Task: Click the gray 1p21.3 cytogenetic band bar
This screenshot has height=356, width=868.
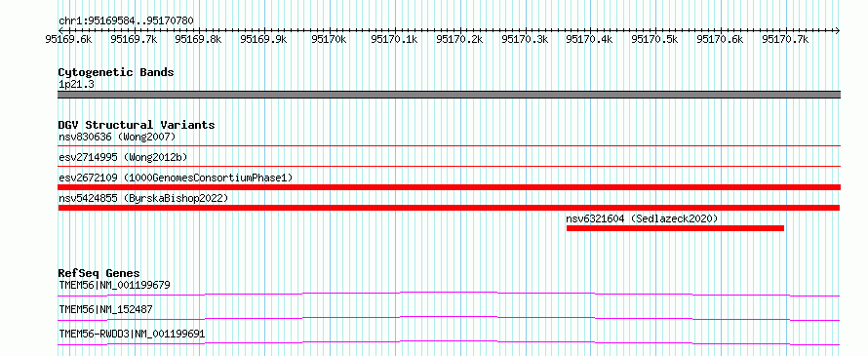Action: 449,95
